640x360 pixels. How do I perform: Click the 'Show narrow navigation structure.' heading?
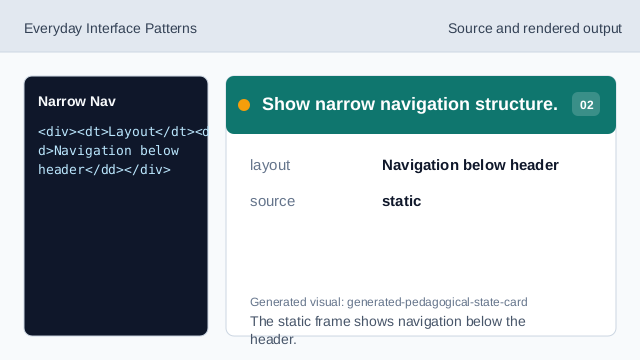410,104
